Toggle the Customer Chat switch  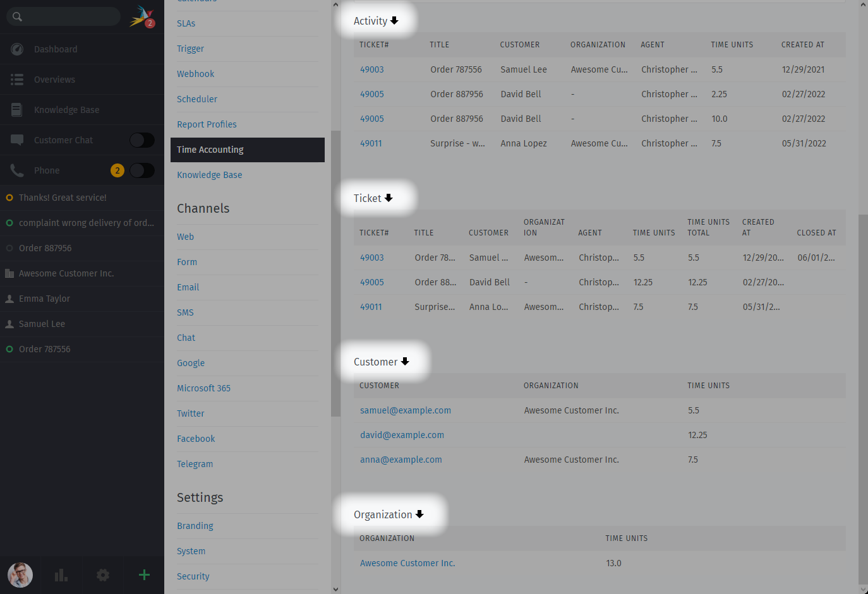[x=142, y=140]
